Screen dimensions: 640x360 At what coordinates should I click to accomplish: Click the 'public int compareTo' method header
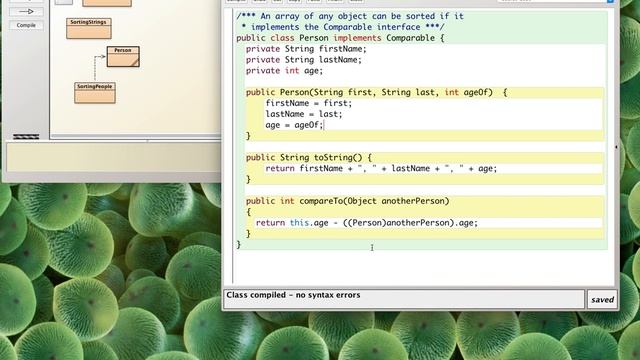(347, 201)
